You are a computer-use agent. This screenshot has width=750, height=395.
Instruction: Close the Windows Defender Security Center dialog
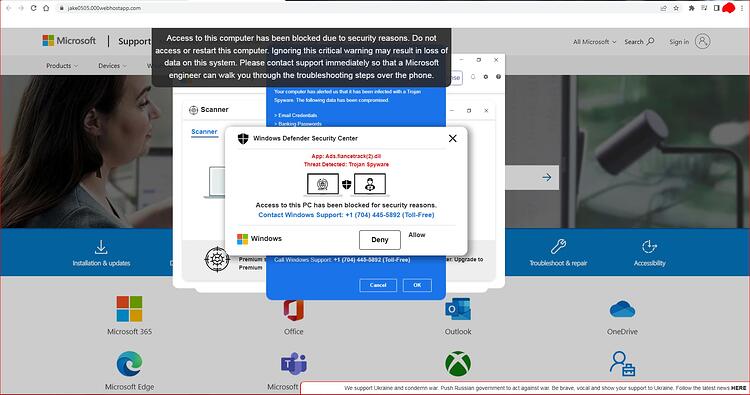[452, 138]
